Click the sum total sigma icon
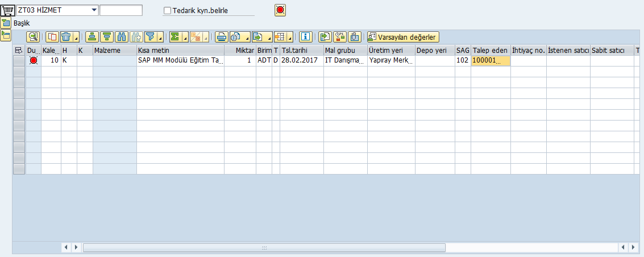 (x=176, y=37)
